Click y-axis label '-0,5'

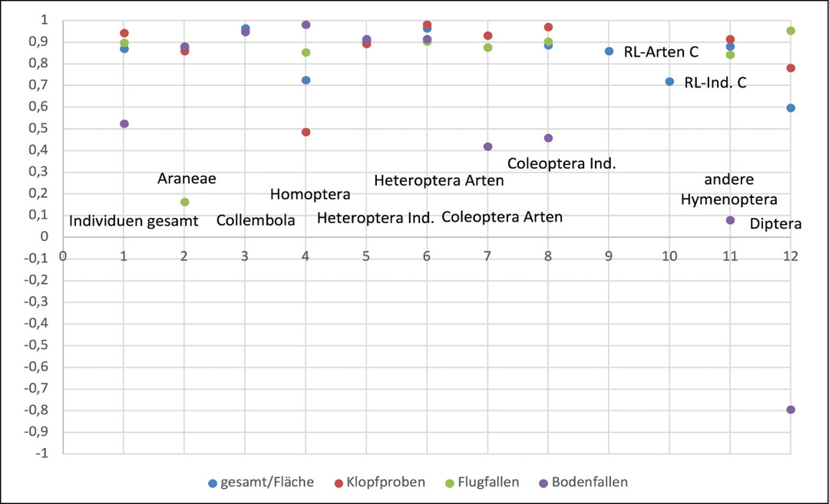tap(35, 345)
